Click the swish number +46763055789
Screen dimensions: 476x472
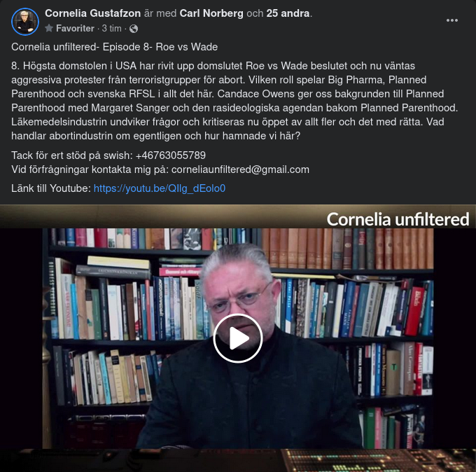click(171, 155)
